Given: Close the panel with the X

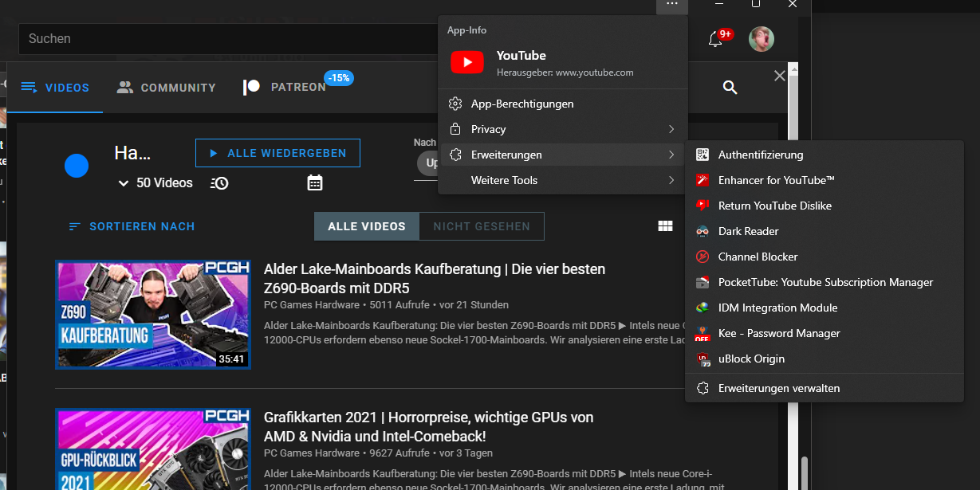Looking at the screenshot, I should coord(780,76).
